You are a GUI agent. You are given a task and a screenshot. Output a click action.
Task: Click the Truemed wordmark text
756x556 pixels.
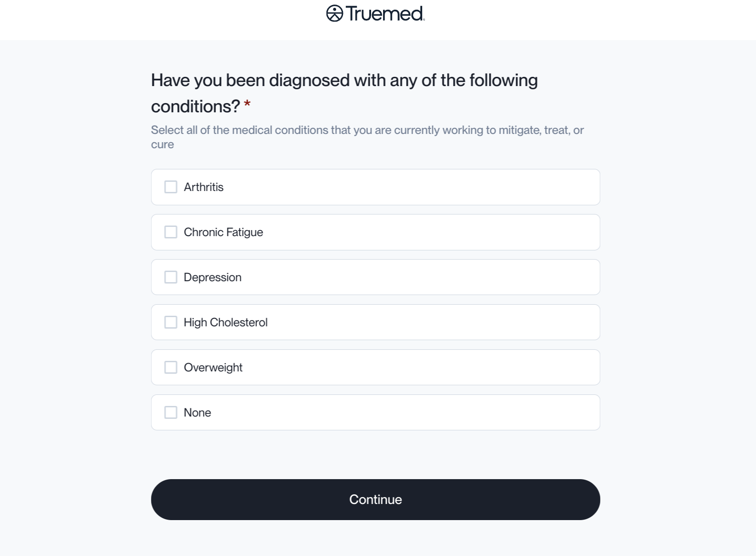[385, 14]
